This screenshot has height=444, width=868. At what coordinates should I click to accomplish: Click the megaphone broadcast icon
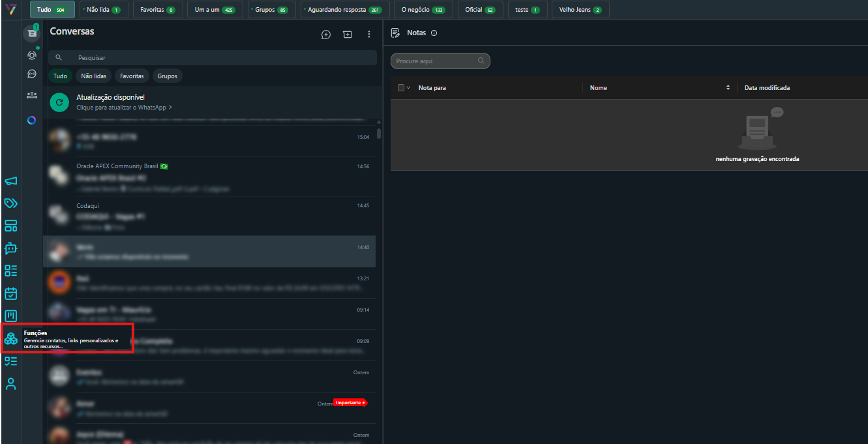point(11,181)
